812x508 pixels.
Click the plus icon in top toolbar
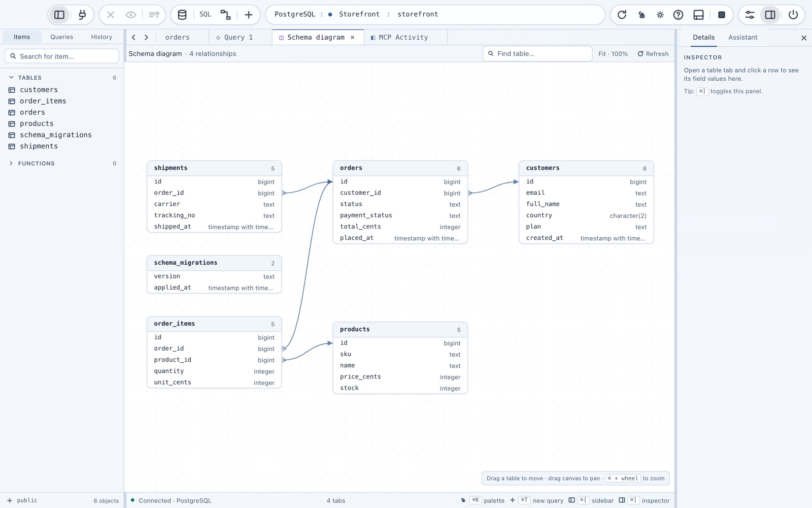(x=249, y=15)
